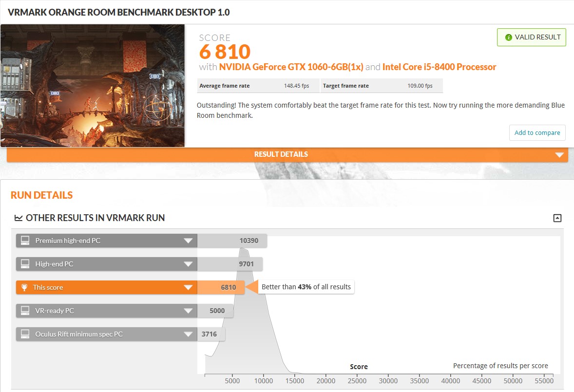
Task: Click the 55000 tick label on the score axis
Action: [544, 381]
